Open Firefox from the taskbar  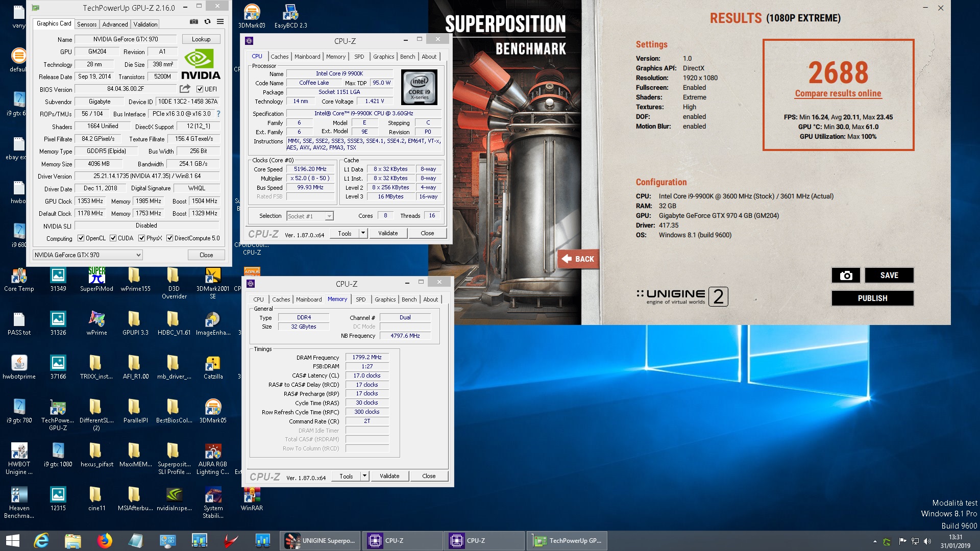pos(105,541)
